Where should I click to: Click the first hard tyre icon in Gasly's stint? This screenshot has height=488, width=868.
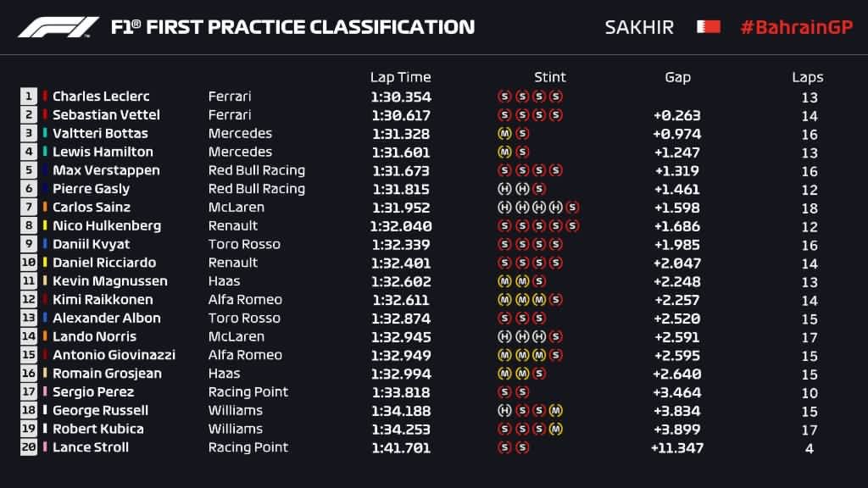(504, 189)
